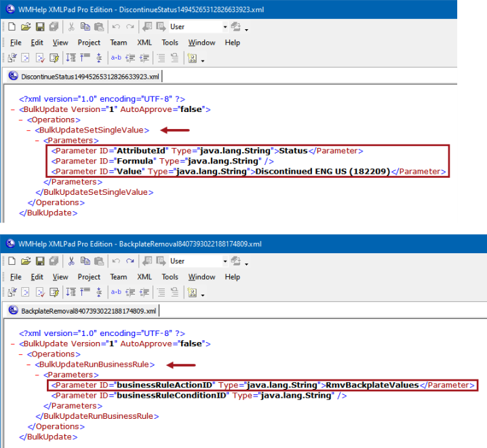Image resolution: width=487 pixels, height=448 pixels.
Task: Open Tools menu in DiscontinueStatus window
Action: (170, 43)
